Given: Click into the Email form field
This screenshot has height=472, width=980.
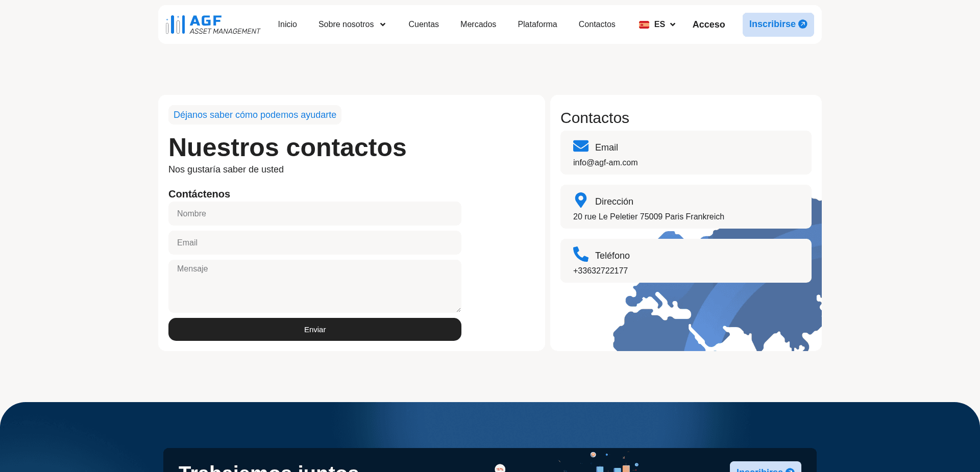Looking at the screenshot, I should (x=314, y=243).
